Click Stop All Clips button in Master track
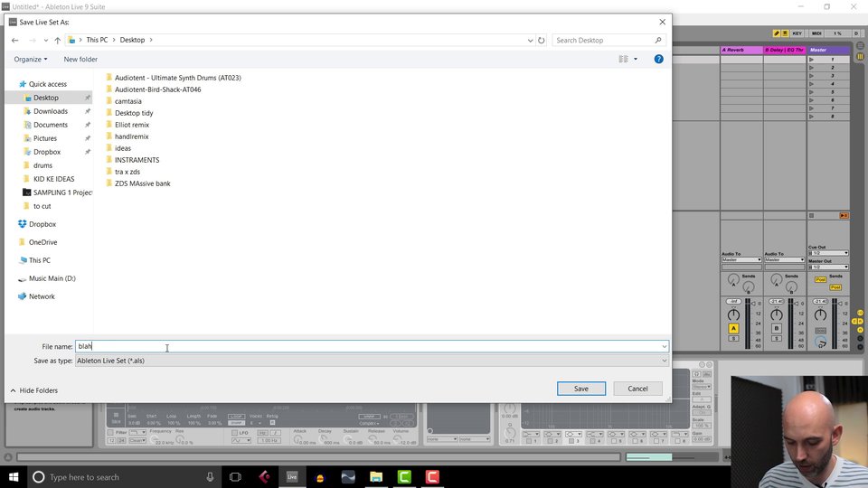The image size is (868, 488). pos(812,216)
